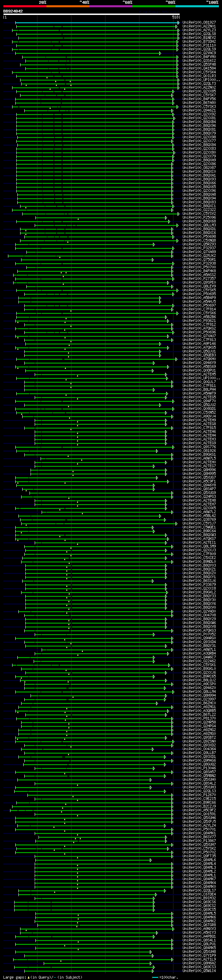Select the UniRef100_Q2YAC9 label
The width and height of the screenshot is (222, 980).
point(199,53)
